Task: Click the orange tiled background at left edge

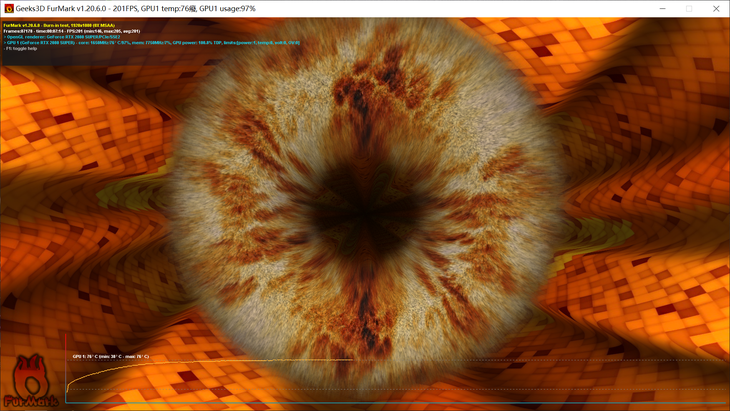Action: click(x=30, y=200)
